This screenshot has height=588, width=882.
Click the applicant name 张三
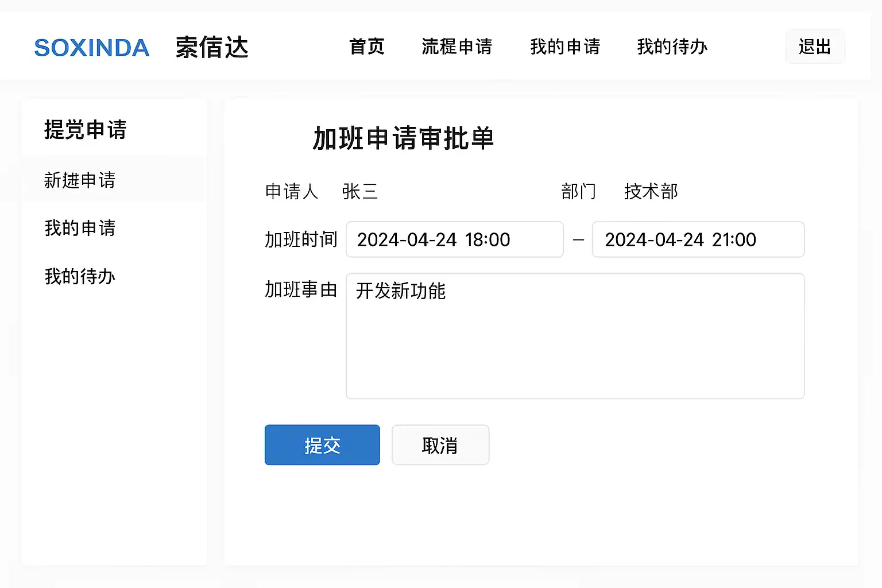[x=359, y=191]
